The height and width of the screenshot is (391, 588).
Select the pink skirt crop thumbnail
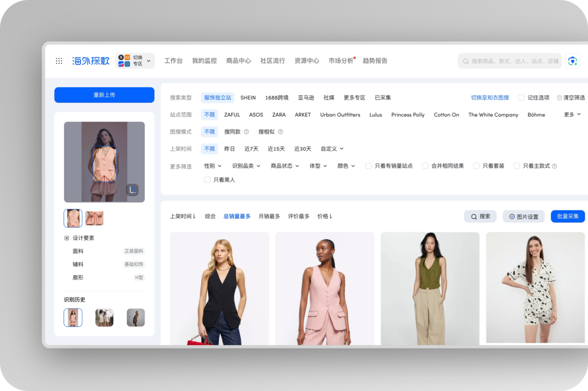pos(94,218)
